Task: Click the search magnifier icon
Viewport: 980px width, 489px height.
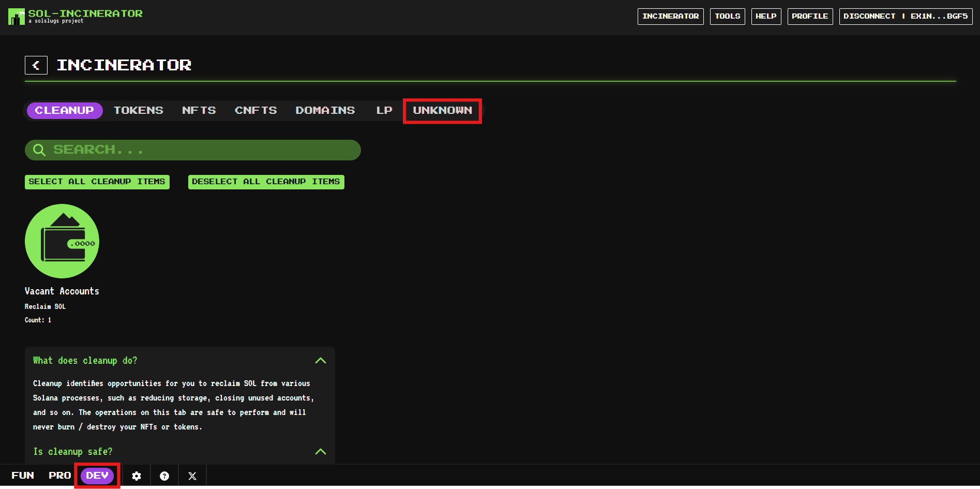Action: click(x=39, y=150)
